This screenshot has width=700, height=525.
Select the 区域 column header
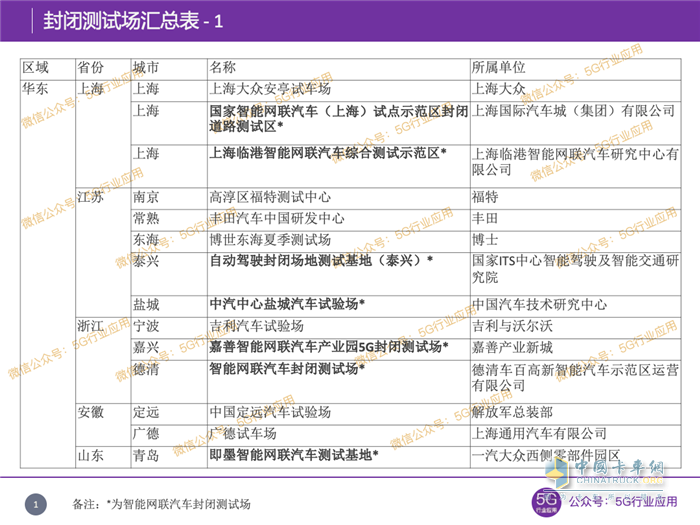pos(48,69)
